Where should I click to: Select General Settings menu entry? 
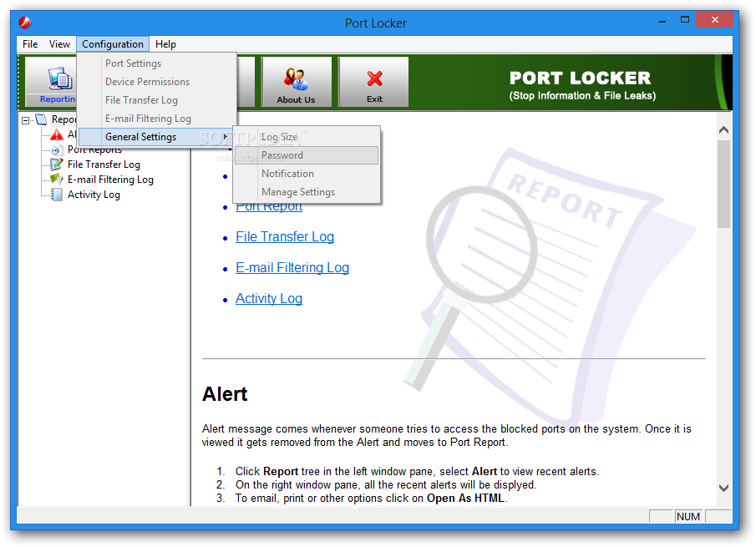[x=155, y=137]
